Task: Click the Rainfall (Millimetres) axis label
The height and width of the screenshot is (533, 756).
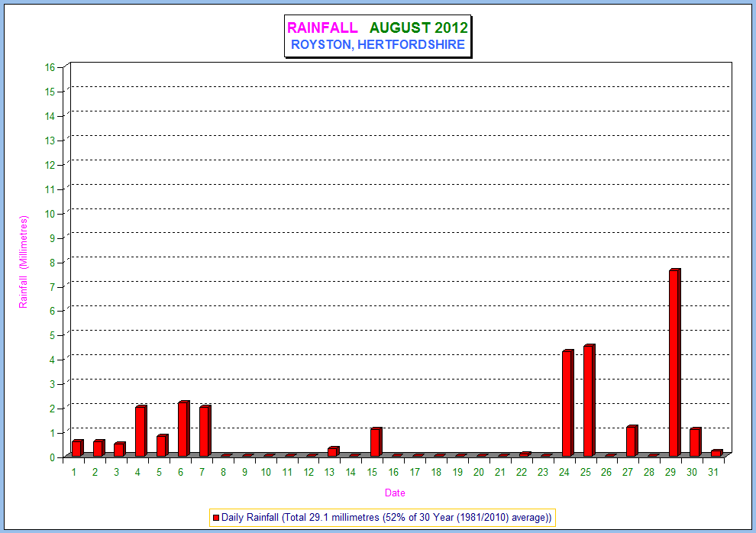Action: 23,262
